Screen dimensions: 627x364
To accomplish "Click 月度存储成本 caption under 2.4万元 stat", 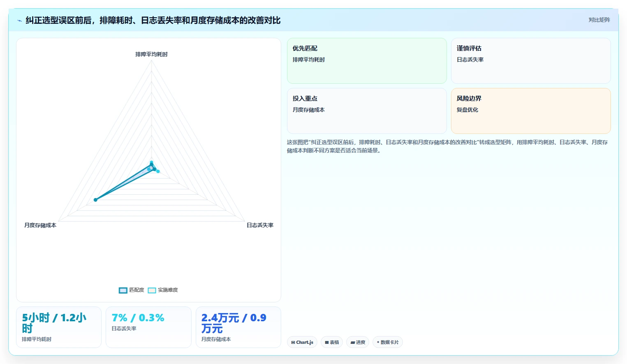I will (x=216, y=339).
